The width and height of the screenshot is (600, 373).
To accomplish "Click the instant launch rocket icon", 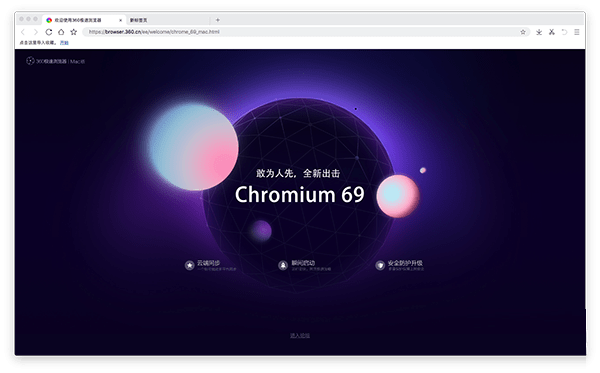I will pyautogui.click(x=283, y=265).
